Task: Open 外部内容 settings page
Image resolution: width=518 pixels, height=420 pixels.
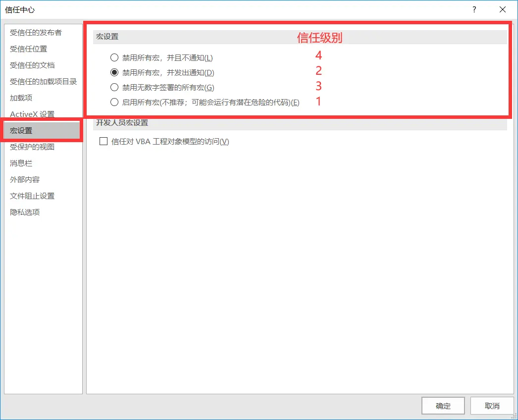Action: pyautogui.click(x=25, y=180)
